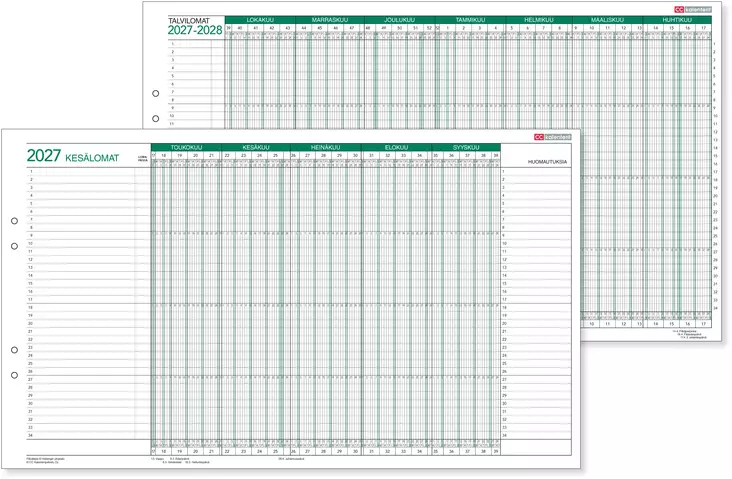Image resolution: width=732 pixels, height=479 pixels.
Task: Select the LOKAKUU month header
Action: point(260,20)
